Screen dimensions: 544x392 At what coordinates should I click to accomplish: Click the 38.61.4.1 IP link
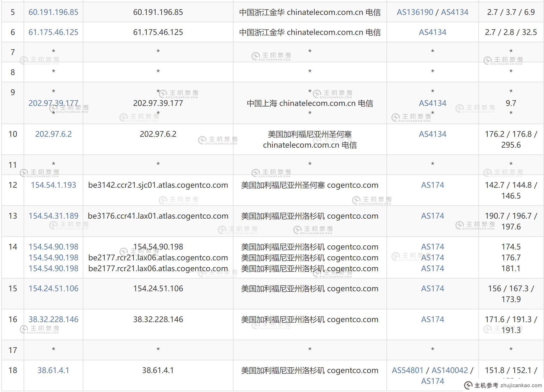point(53,370)
